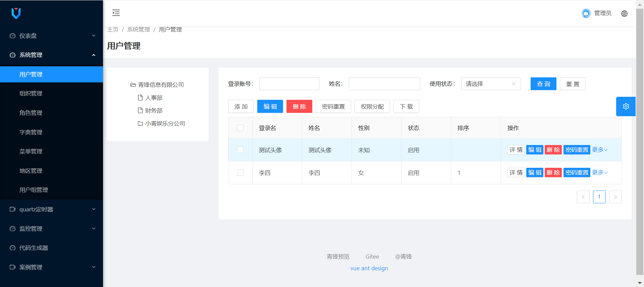Select 用户管理 in sidebar
Image resolution: width=644 pixels, height=287 pixels.
click(x=51, y=74)
